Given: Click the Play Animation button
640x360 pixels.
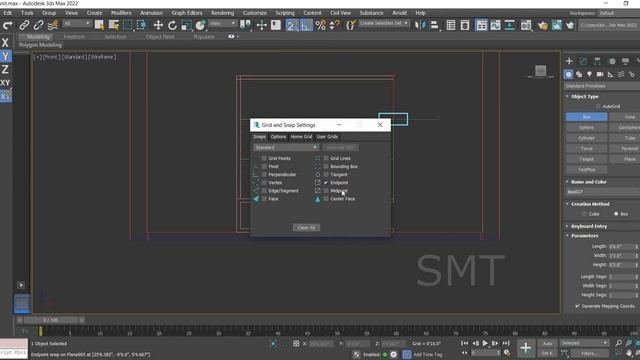Looking at the screenshot, I should (485, 344).
